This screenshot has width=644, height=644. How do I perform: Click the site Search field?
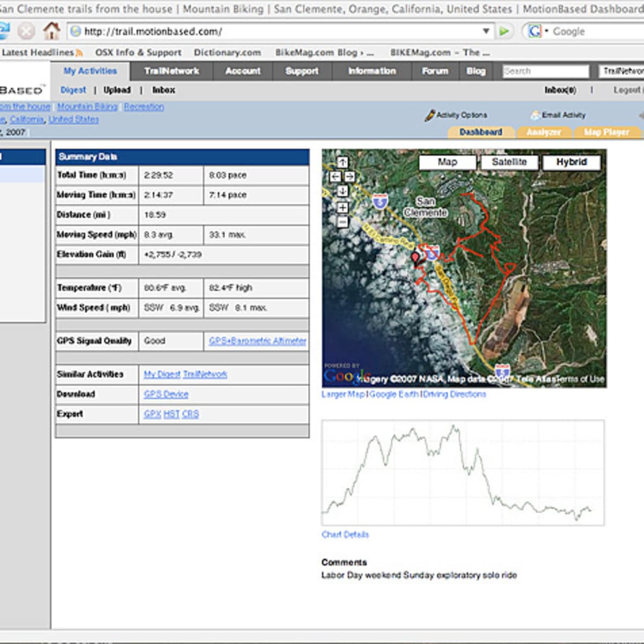pyautogui.click(x=546, y=71)
